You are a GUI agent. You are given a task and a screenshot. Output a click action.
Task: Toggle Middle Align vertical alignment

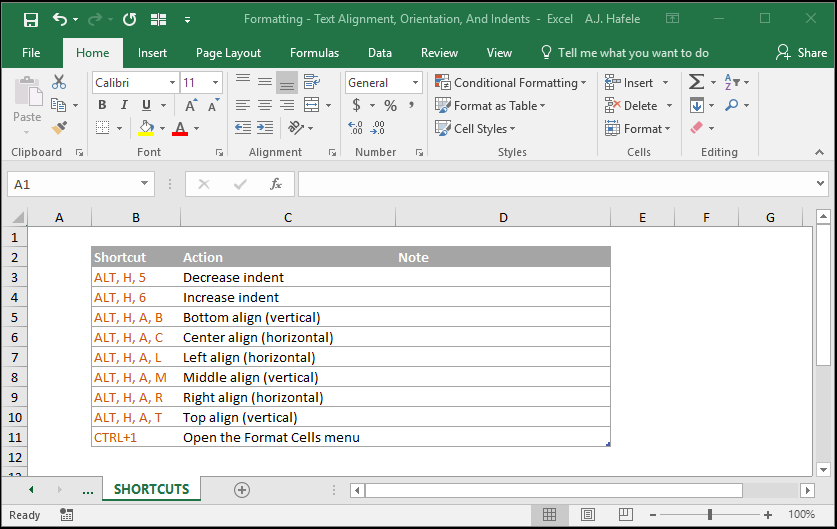265,82
